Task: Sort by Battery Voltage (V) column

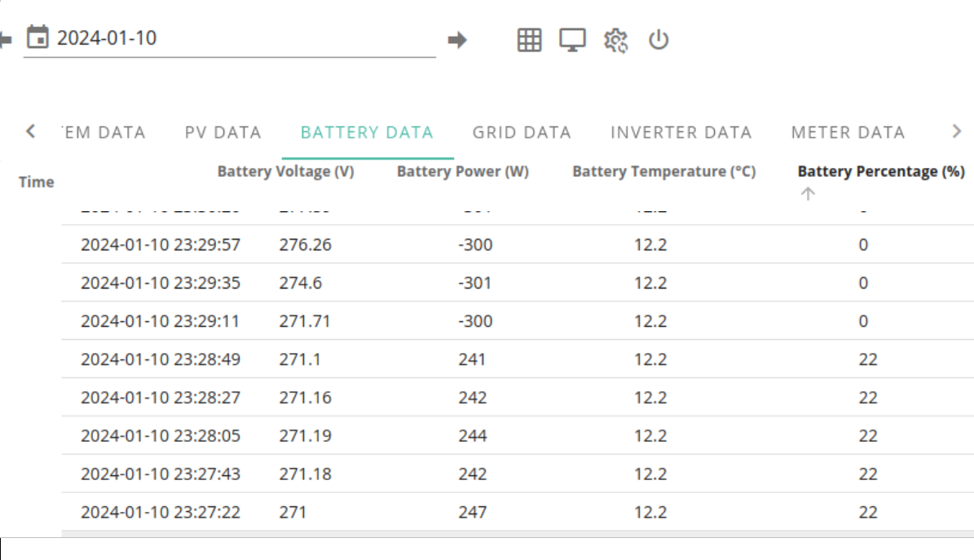Action: [286, 171]
